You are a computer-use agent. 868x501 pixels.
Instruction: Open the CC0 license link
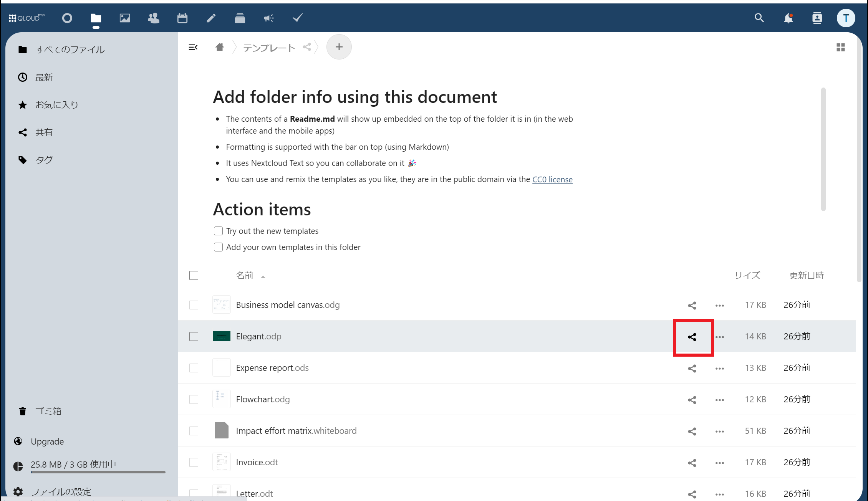point(552,179)
